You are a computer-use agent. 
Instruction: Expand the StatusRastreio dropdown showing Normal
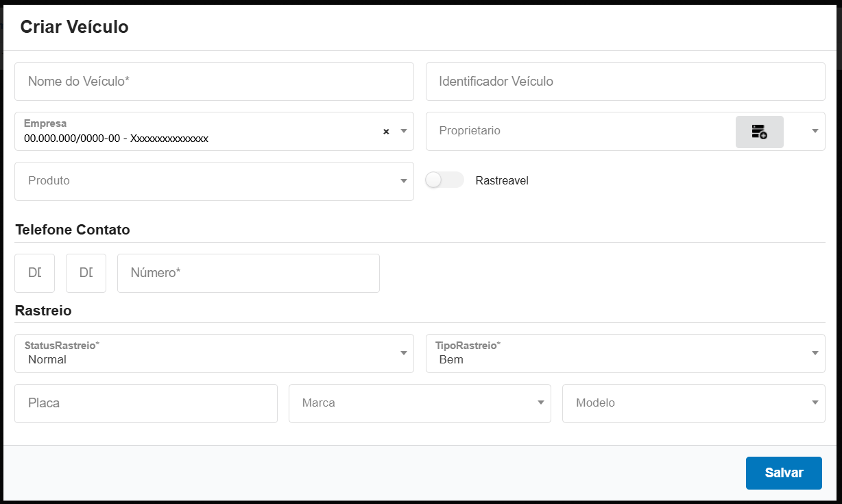(x=214, y=353)
